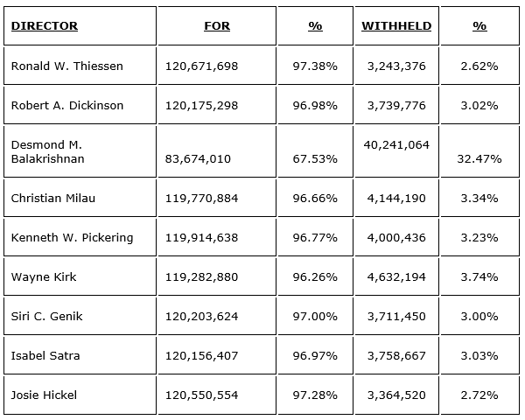Click the 83,674,010 FOR votes cell
525x420 pixels.
tap(198, 159)
